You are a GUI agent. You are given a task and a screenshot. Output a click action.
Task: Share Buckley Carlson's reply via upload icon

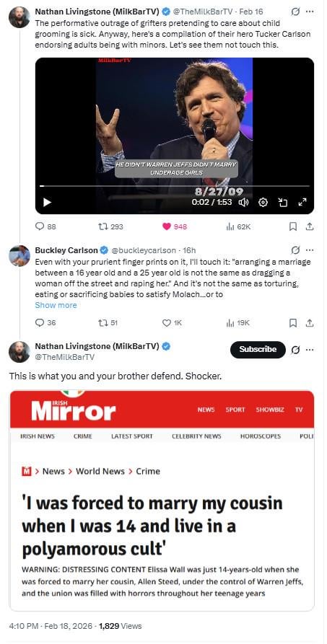coord(310,323)
